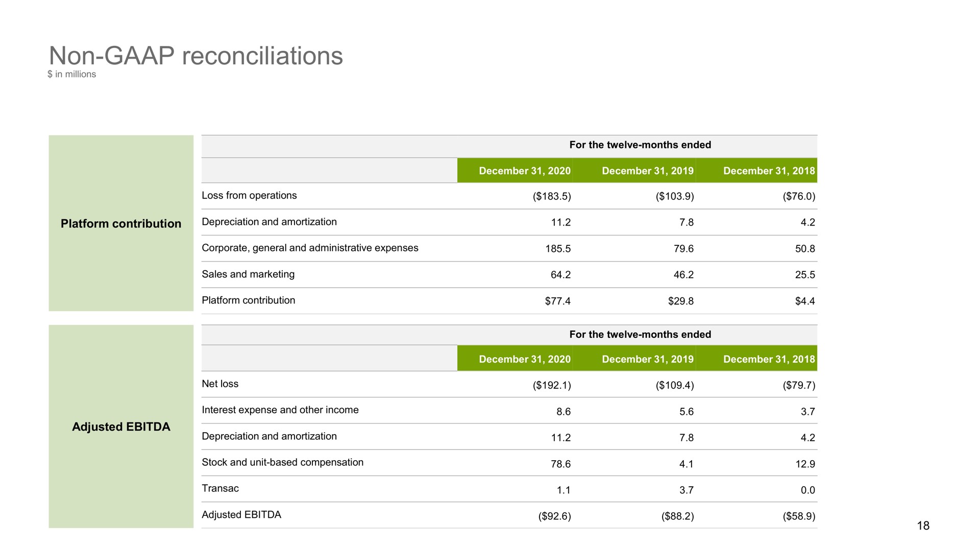Click the ($109.4) value
This screenshot has width=980, height=551.
tap(675, 385)
